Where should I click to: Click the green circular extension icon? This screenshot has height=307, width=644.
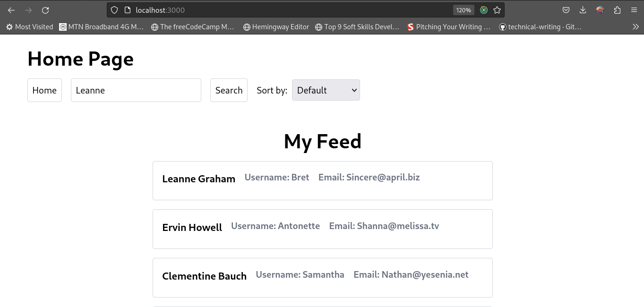pyautogui.click(x=483, y=10)
